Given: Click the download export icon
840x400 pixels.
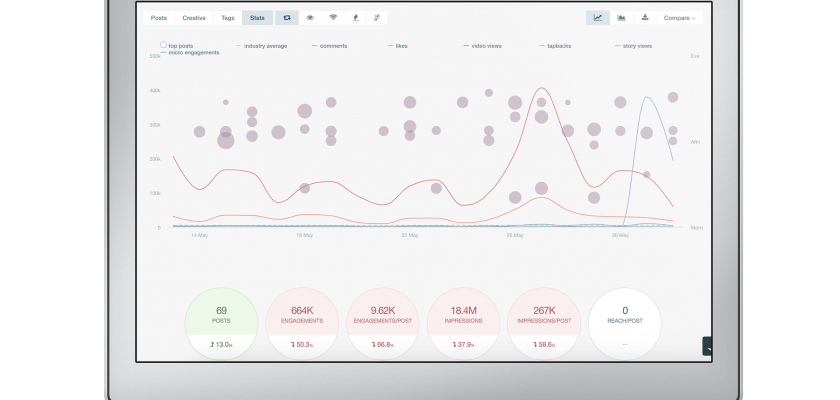Looking at the screenshot, I should click(x=645, y=18).
